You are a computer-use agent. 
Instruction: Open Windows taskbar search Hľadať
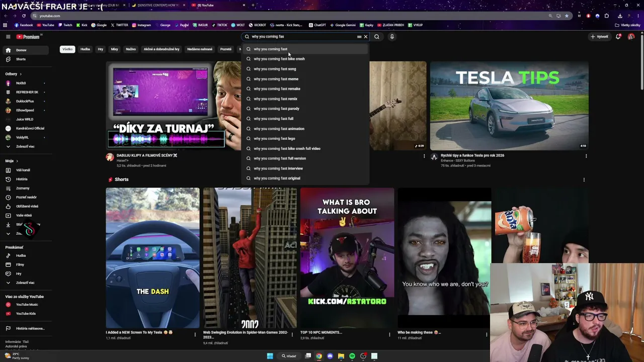pos(289,356)
